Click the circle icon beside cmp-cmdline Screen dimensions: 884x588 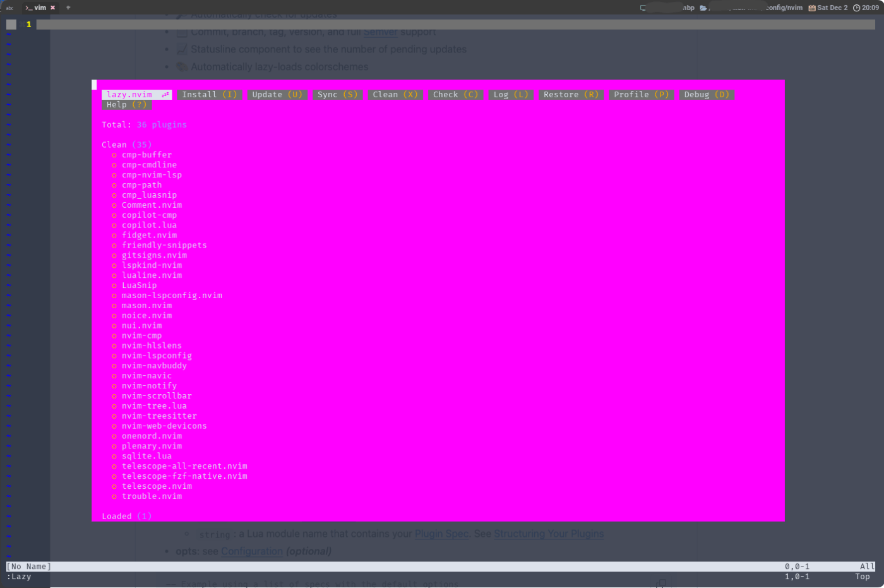[114, 165]
